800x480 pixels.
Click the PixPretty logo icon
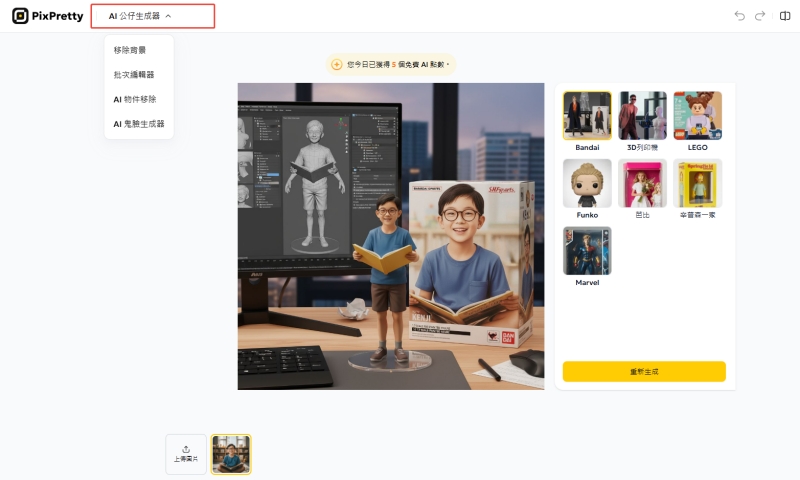[20, 16]
